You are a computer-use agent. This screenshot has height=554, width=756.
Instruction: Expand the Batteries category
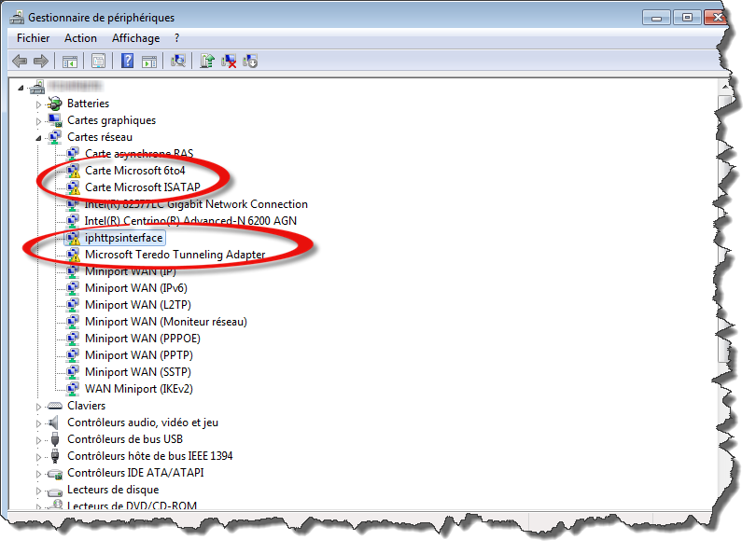pyautogui.click(x=38, y=104)
